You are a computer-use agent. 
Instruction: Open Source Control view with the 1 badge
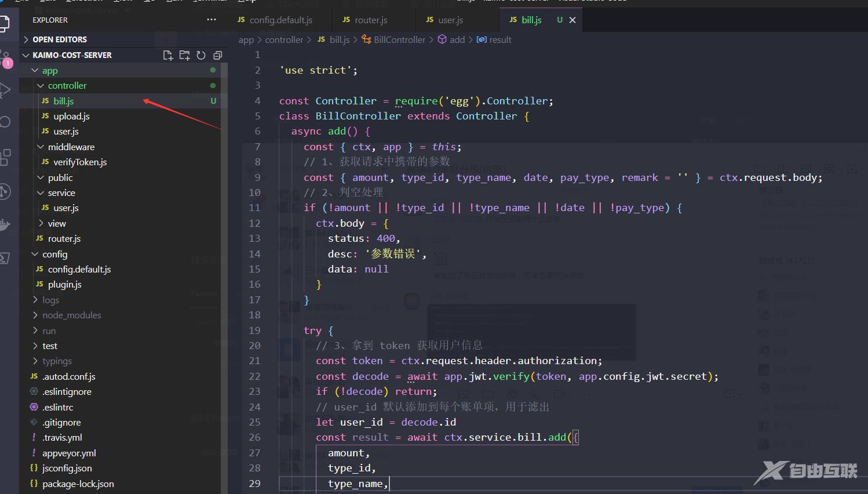[6, 58]
